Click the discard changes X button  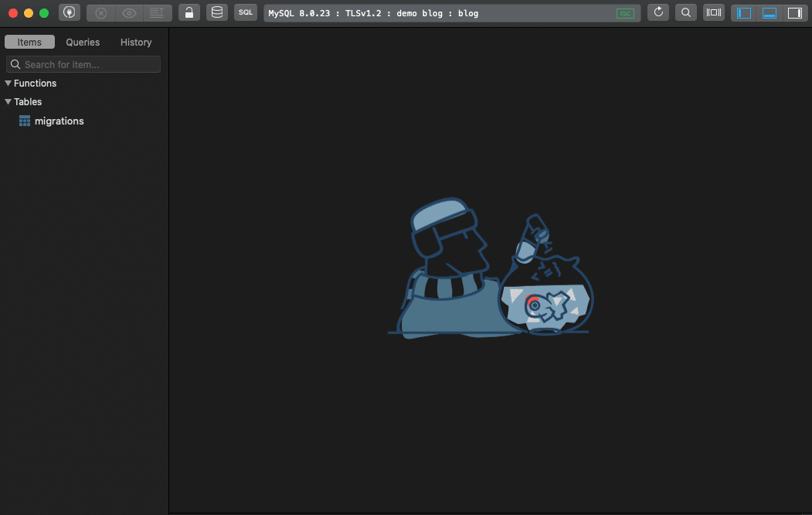101,13
